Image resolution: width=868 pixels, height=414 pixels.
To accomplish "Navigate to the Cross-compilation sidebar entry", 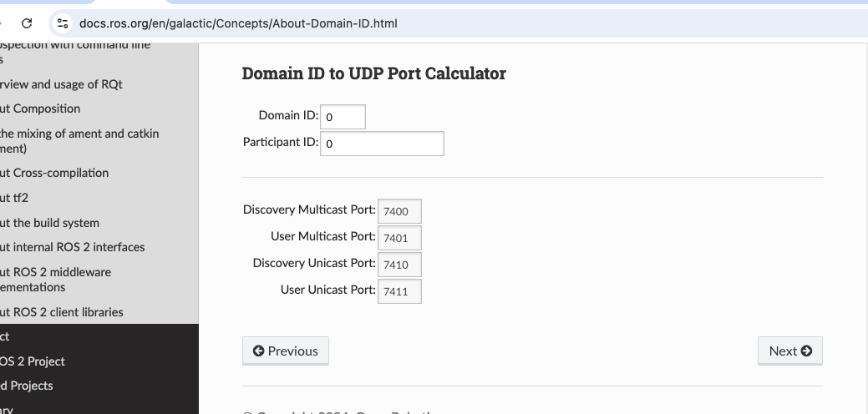I will (55, 173).
